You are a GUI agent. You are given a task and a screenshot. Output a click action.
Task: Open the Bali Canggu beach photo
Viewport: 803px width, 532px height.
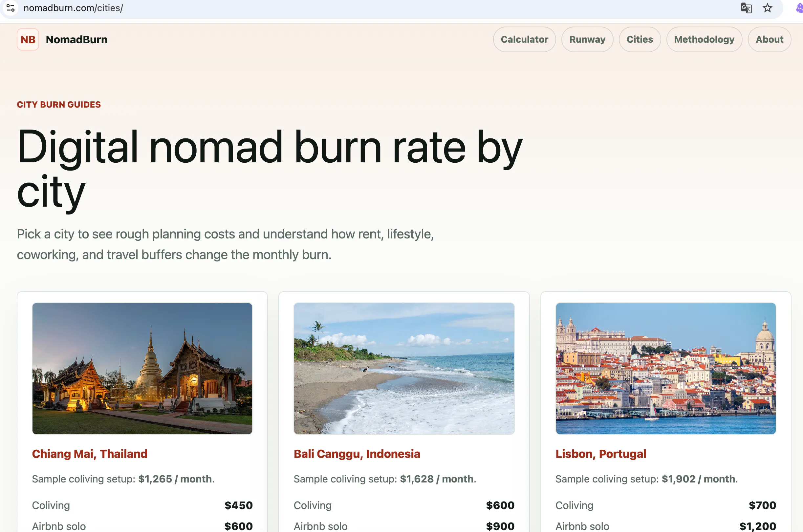pyautogui.click(x=404, y=368)
